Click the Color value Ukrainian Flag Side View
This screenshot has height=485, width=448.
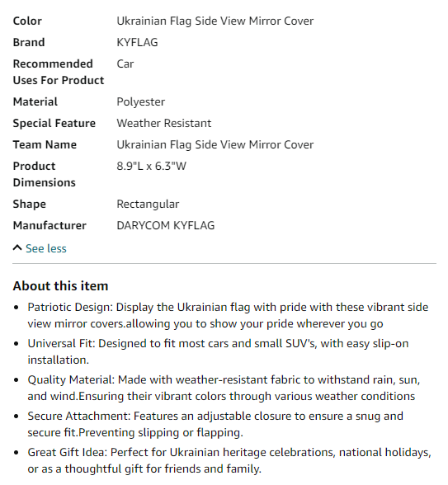(215, 21)
